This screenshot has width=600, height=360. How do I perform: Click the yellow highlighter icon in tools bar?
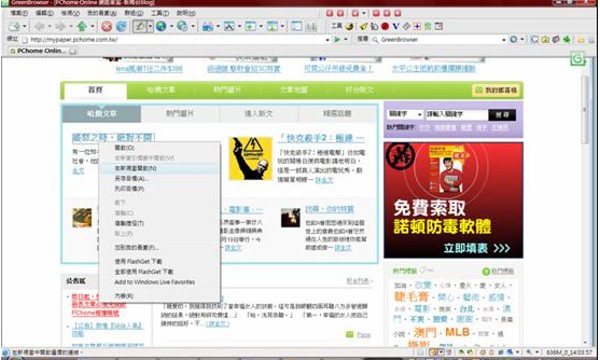pyautogui.click(x=364, y=26)
